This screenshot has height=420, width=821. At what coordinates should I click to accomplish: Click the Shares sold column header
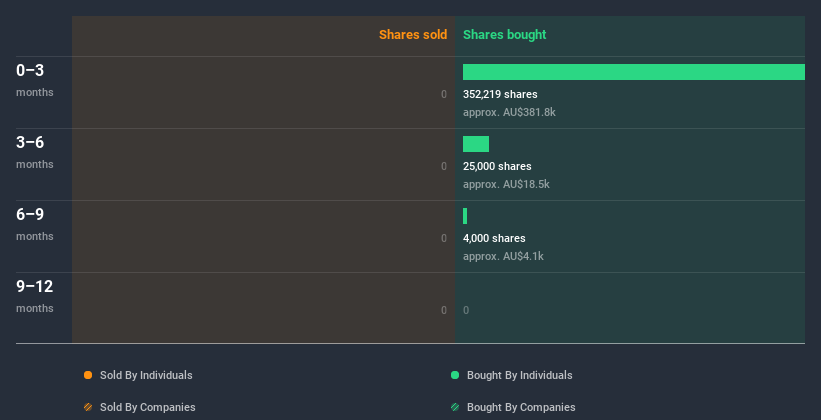[x=413, y=35]
